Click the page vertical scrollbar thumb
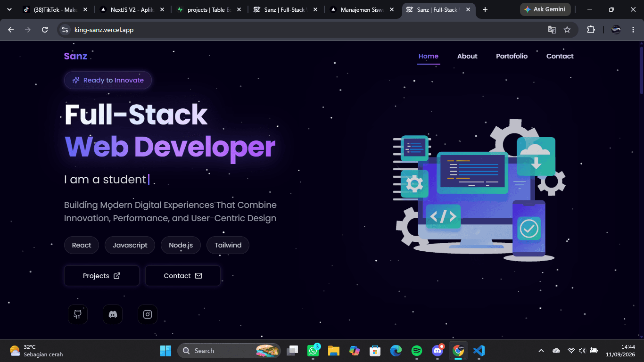Screen dimensions: 644x362 641,71
